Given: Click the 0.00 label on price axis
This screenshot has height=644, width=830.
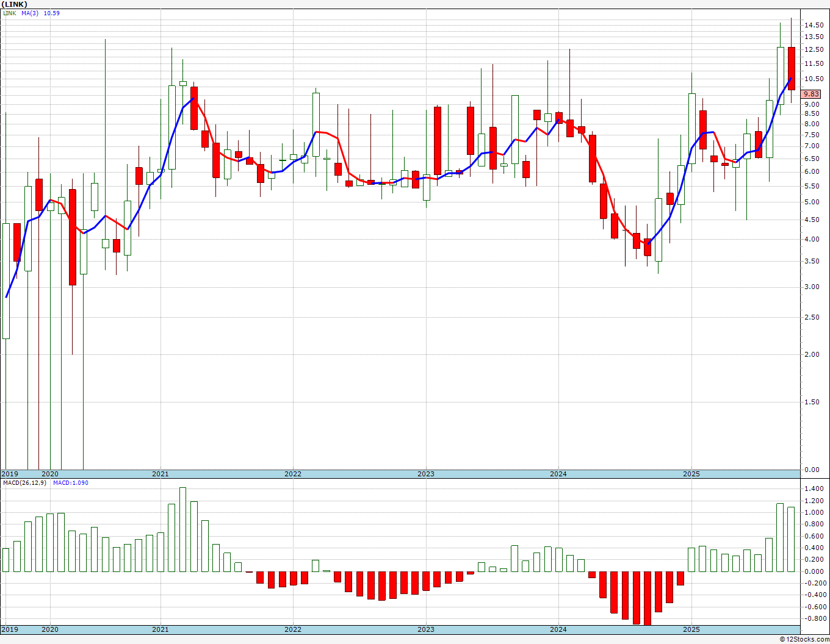Looking at the screenshot, I should [812, 470].
